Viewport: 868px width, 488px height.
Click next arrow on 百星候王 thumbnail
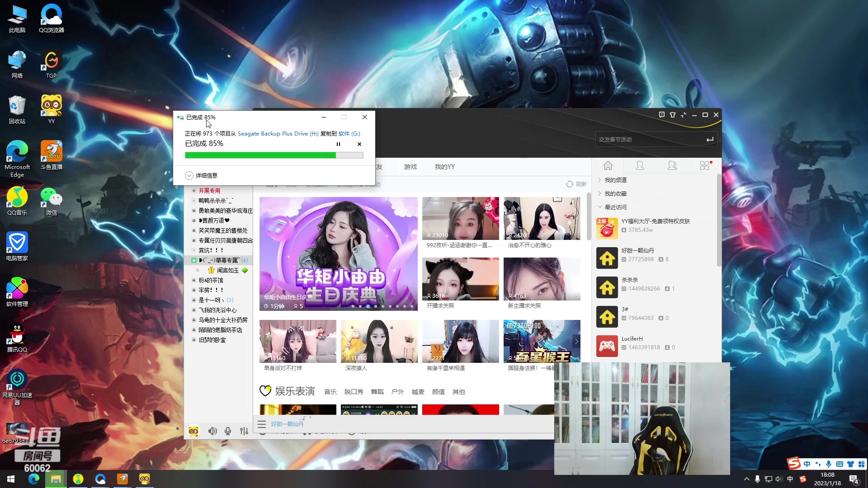click(576, 341)
